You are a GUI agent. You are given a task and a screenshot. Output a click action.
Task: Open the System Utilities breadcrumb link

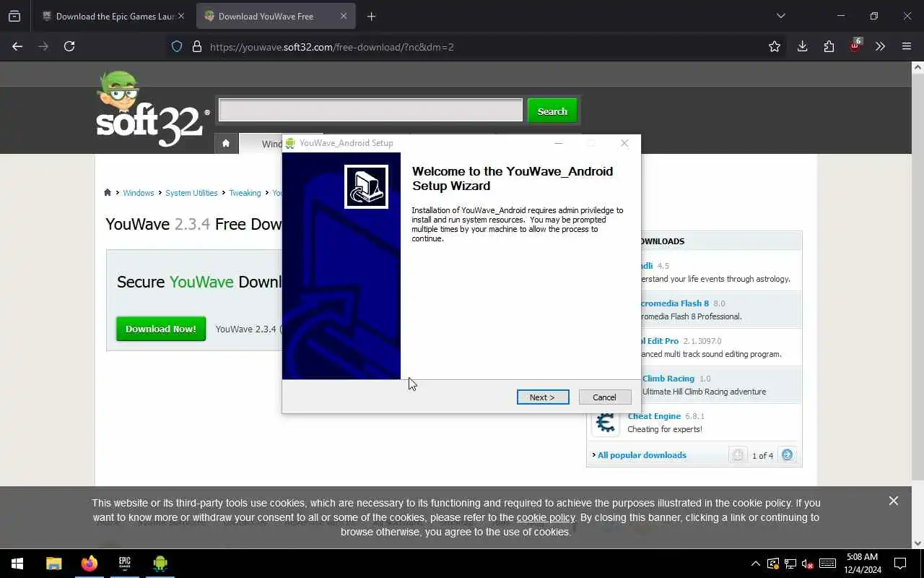point(191,193)
